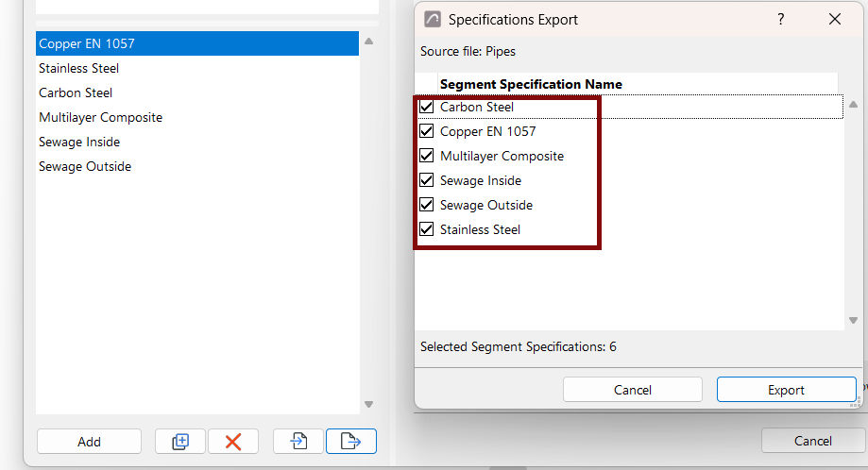
Task: Select Sewage Inside in left list
Action: (197, 142)
